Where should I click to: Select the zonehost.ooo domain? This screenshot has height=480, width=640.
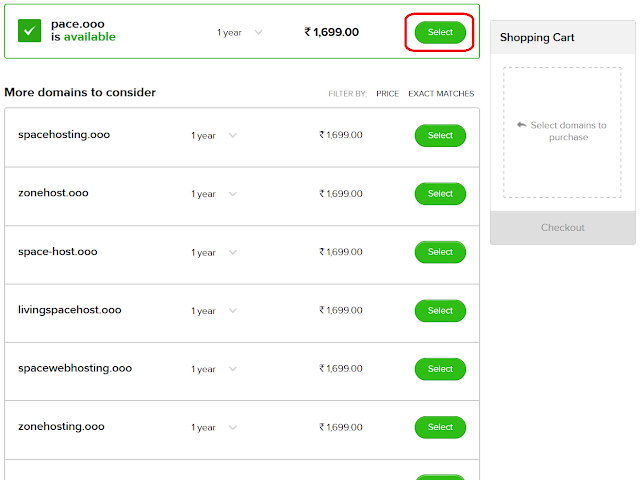coord(440,194)
